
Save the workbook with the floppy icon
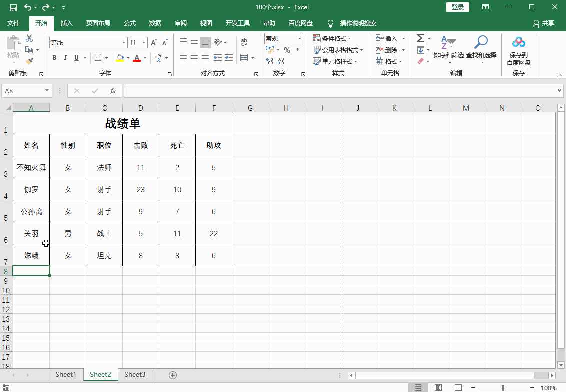tap(13, 7)
